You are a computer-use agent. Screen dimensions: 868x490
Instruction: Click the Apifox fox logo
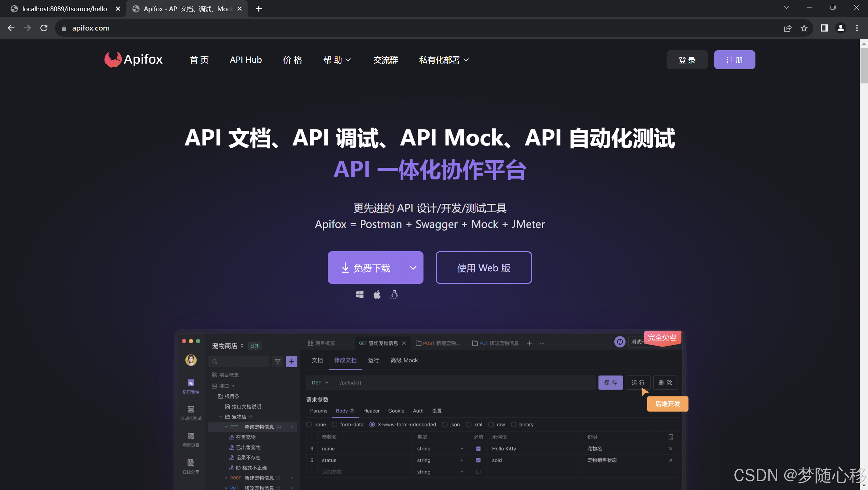click(113, 59)
